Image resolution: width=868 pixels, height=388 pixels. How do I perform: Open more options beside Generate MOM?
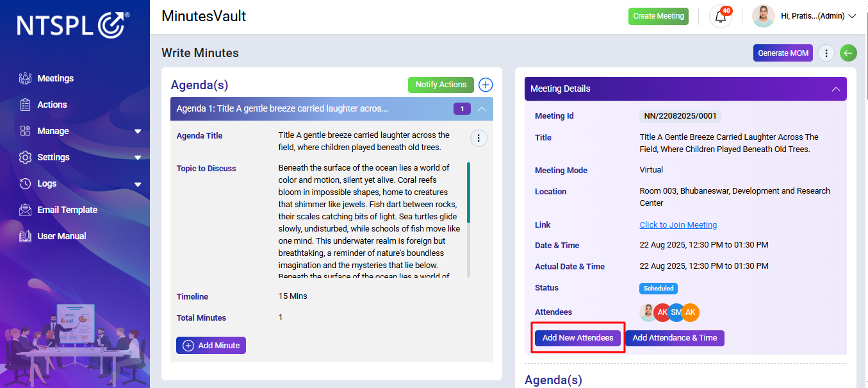pyautogui.click(x=826, y=53)
